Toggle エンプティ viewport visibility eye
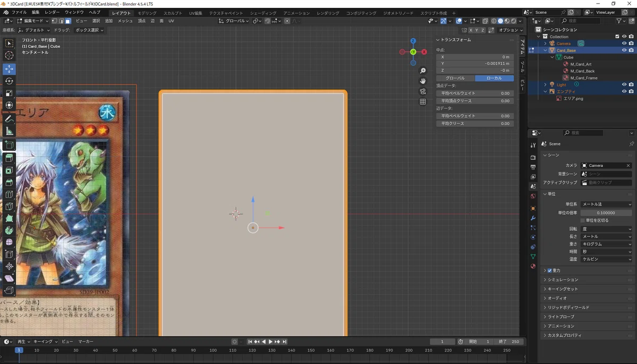This screenshot has width=637, height=364. coord(624,91)
